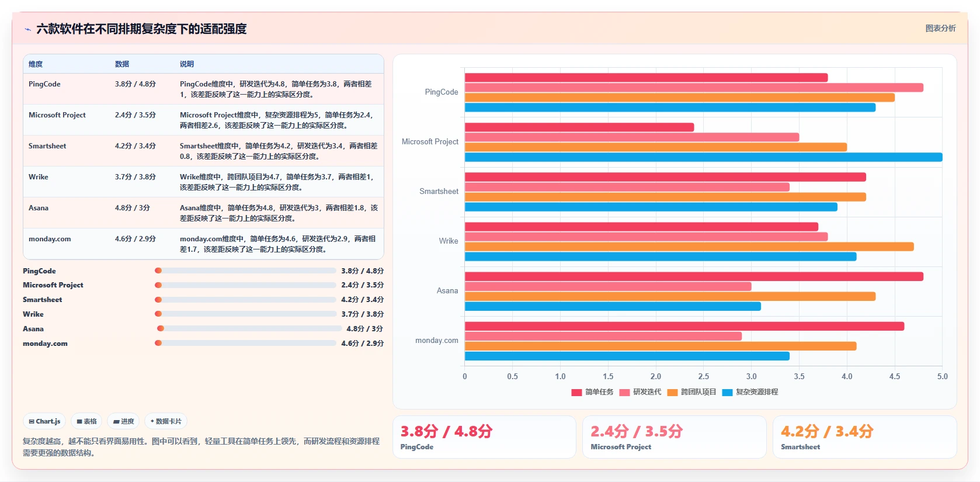This screenshot has width=980, height=482.
Task: Toggle 复杂资源排程 legend swatch
Action: click(727, 392)
